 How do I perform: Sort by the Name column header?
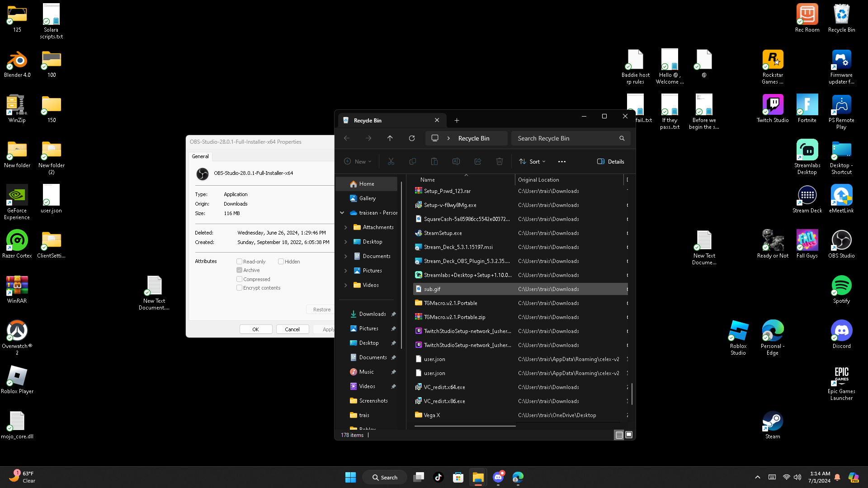coord(464,180)
